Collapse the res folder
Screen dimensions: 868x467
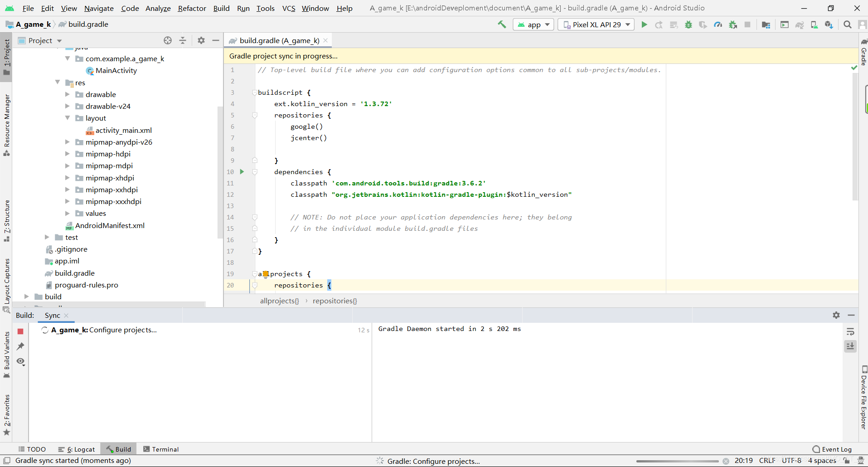coord(58,82)
